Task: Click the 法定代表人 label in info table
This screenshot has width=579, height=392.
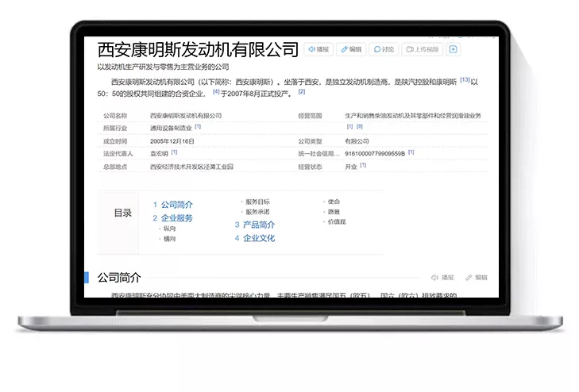Action: pos(118,154)
